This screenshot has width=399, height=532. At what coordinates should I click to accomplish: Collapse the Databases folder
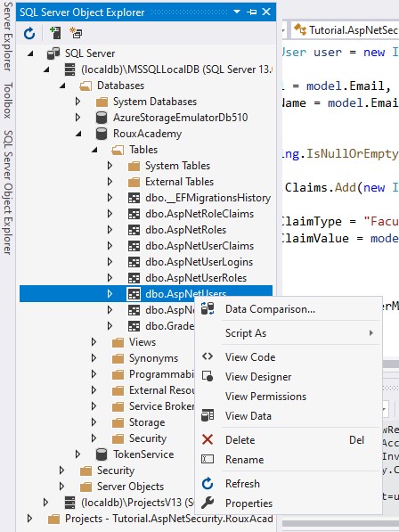[62, 86]
